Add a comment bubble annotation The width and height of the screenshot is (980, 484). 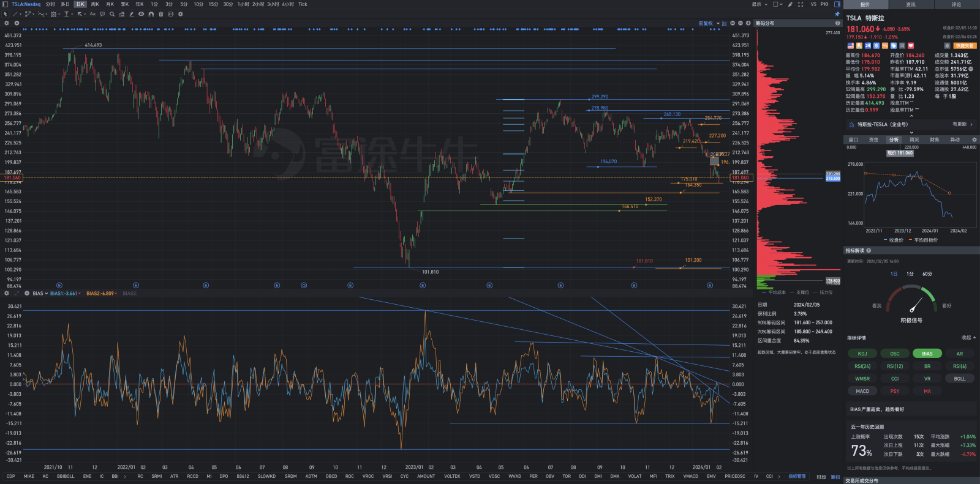(102, 14)
